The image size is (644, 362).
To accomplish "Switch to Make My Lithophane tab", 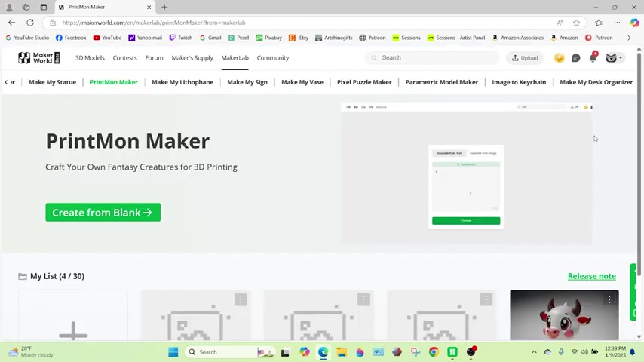I will [x=182, y=82].
